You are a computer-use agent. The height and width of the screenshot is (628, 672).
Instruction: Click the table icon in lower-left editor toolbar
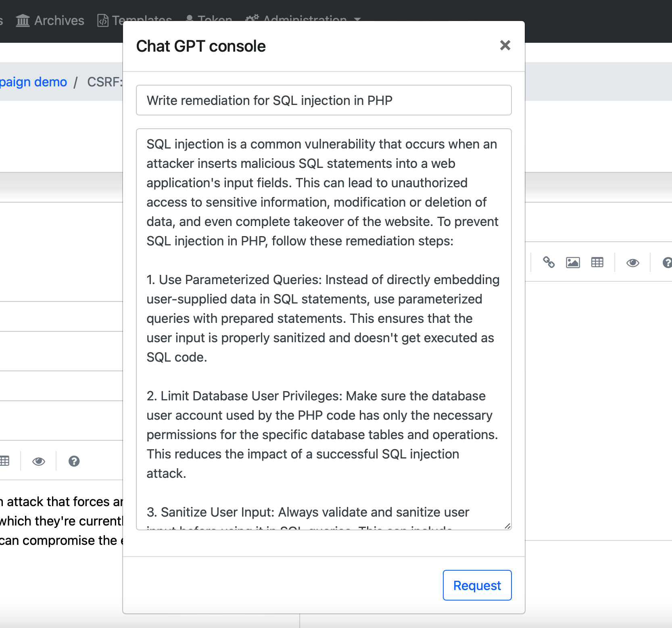(4, 461)
